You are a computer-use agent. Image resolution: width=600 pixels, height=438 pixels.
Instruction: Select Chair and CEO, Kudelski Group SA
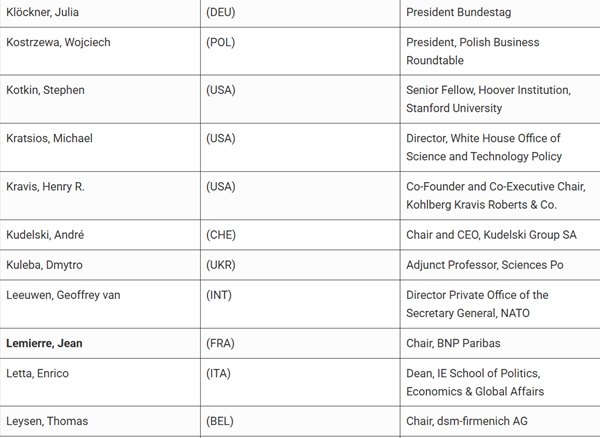[x=491, y=235]
